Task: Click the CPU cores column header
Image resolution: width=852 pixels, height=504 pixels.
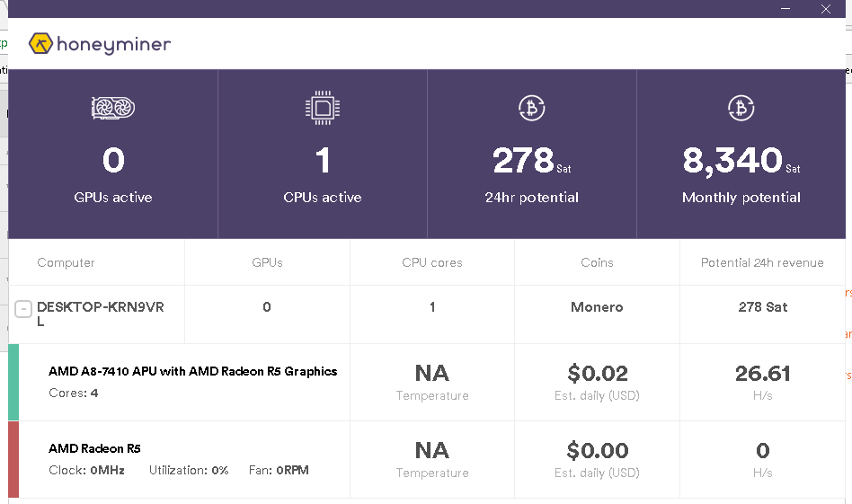Action: 432,263
